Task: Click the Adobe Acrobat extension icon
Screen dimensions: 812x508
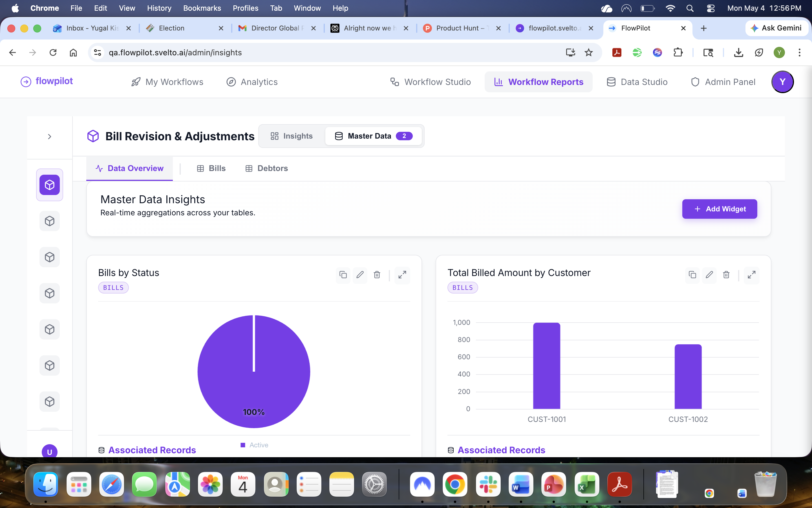Action: pos(617,52)
